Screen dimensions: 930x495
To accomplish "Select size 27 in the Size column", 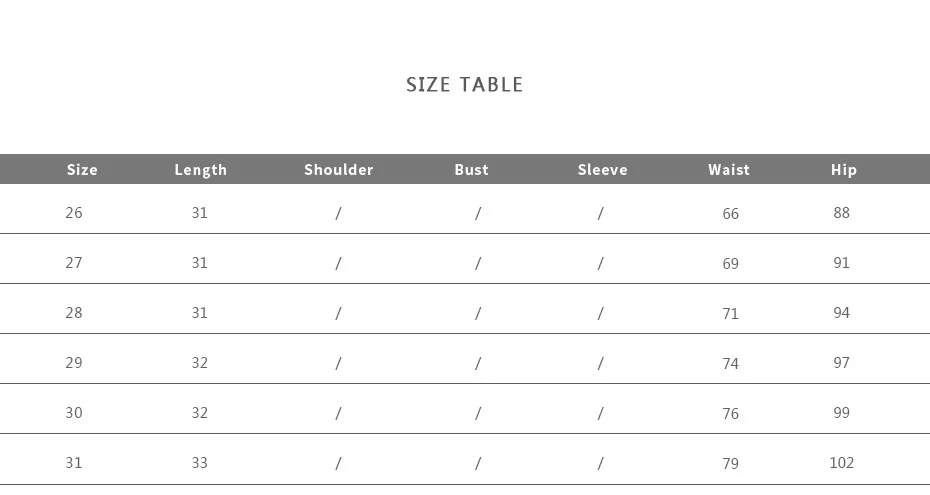I will point(74,263).
